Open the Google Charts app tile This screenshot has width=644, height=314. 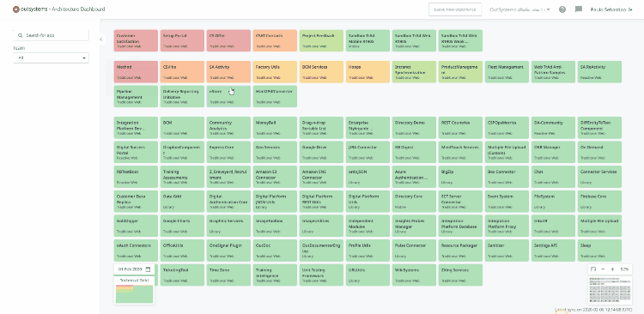pyautogui.click(x=182, y=226)
